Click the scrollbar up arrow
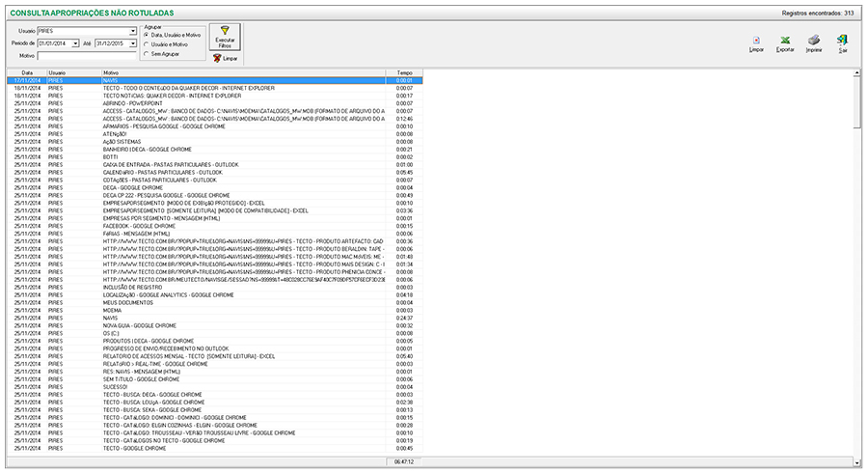Screen dimensions: 868x473 tap(857, 73)
